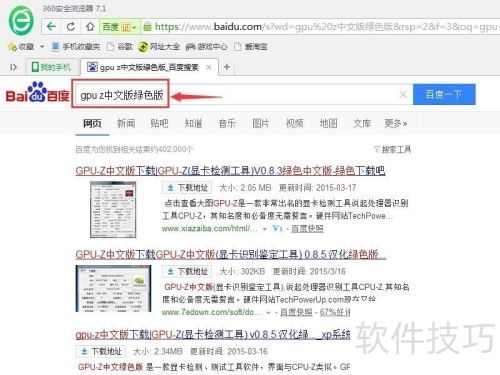Screen dimensions: 500x375
Task: Select the 网页 search category
Action: (x=92, y=123)
